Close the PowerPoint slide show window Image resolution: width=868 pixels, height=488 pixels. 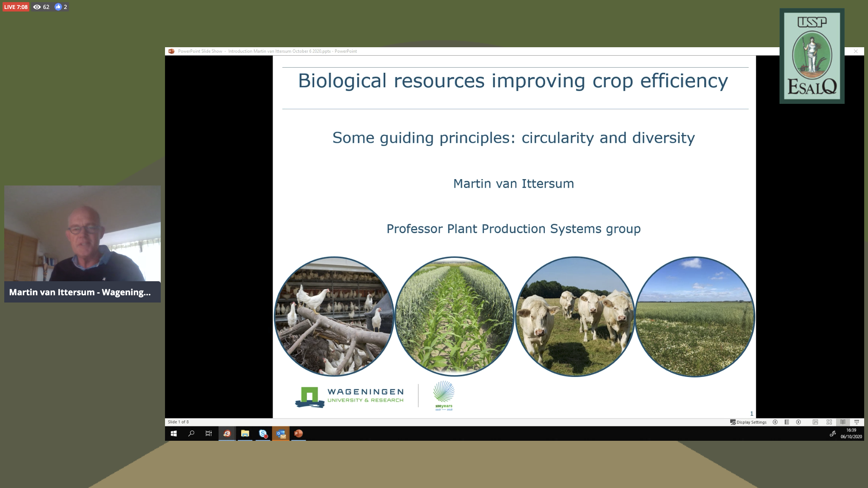point(856,51)
